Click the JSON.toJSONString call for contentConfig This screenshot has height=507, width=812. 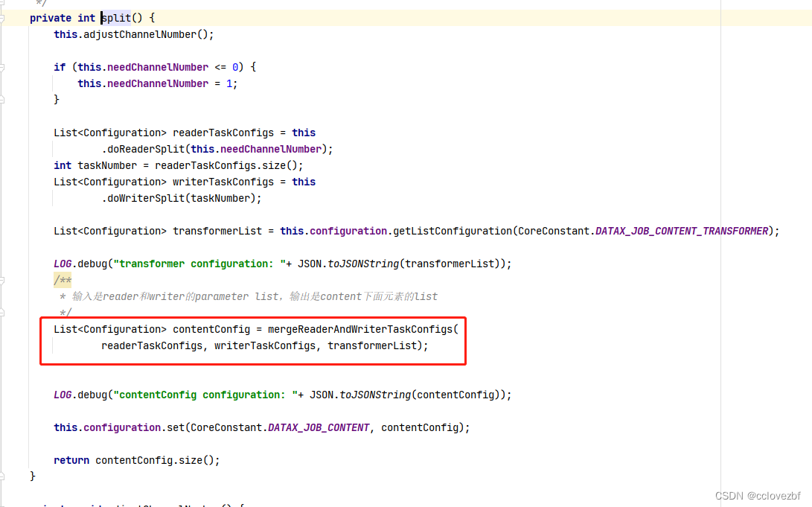361,394
